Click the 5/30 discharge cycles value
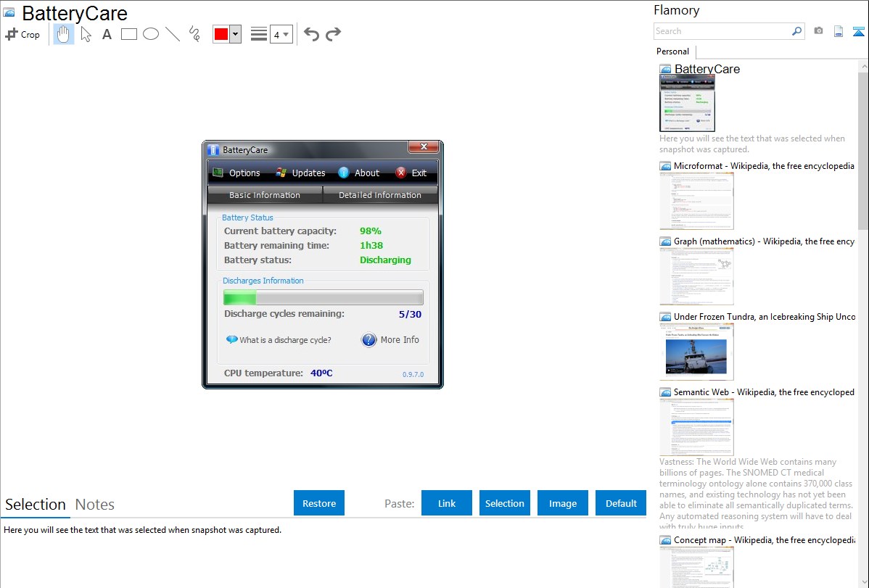The image size is (869, 588). tap(410, 314)
